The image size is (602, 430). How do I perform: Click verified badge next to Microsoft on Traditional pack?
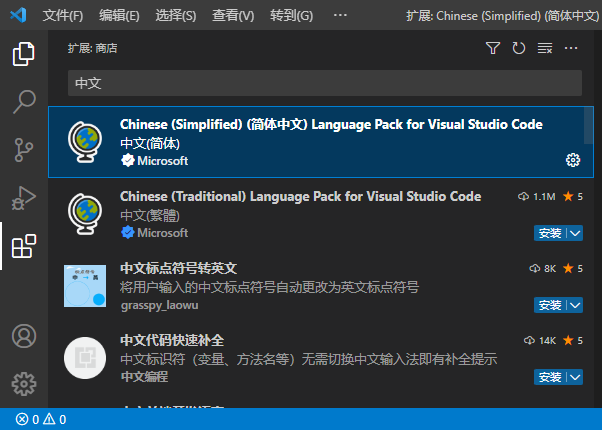pos(127,232)
